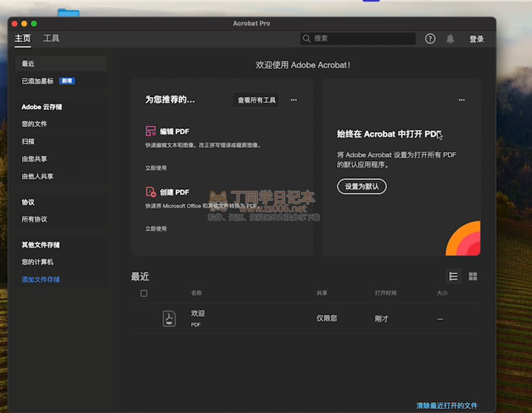Image resolution: width=532 pixels, height=413 pixels.
Task: Sort by the 大小 column header
Action: 442,293
